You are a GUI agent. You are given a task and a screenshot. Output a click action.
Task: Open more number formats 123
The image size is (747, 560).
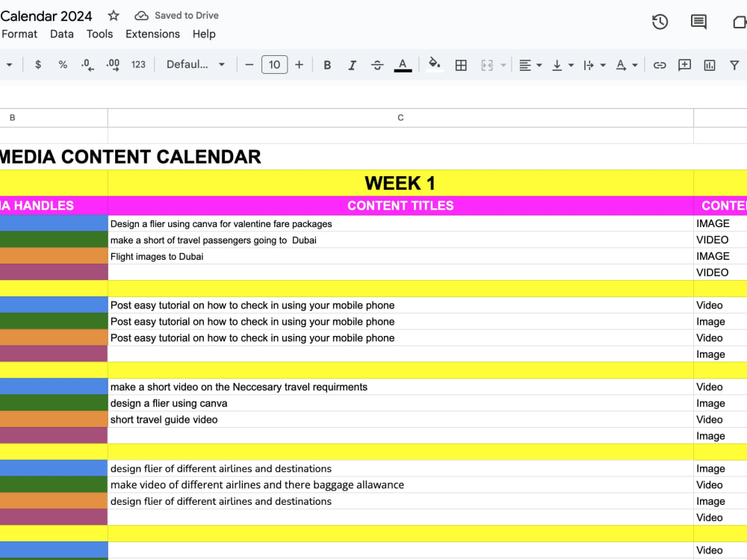(138, 65)
